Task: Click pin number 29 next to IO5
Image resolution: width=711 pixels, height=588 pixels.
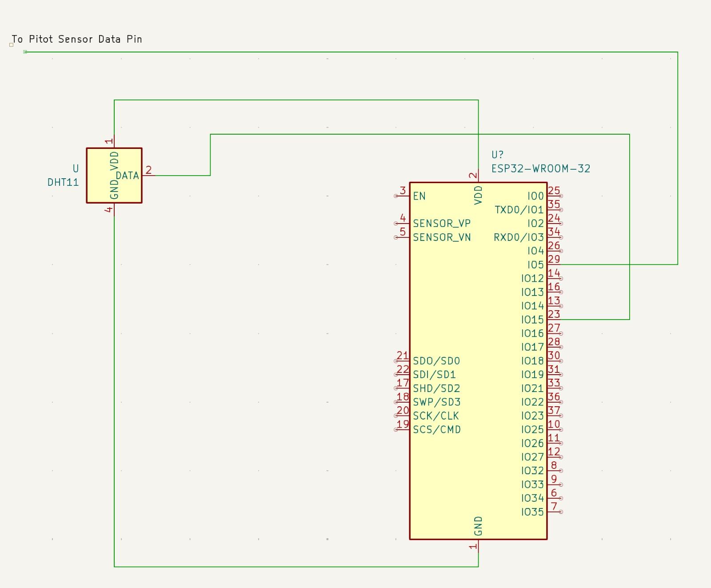Action: (554, 259)
